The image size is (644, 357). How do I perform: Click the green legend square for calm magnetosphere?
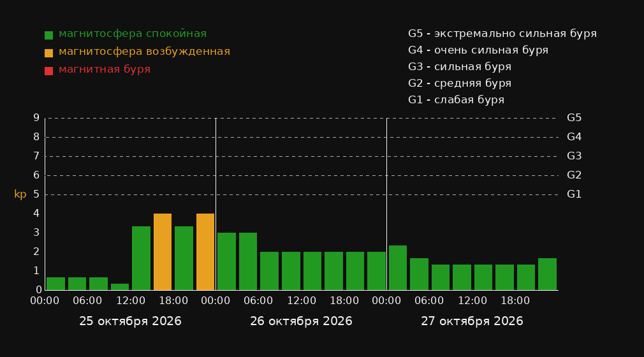tap(49, 35)
